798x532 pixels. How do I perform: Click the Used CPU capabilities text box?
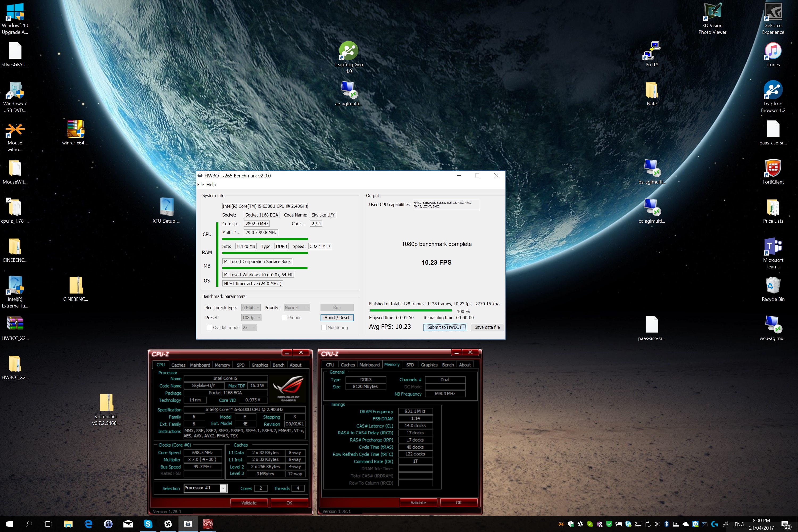coord(446,205)
